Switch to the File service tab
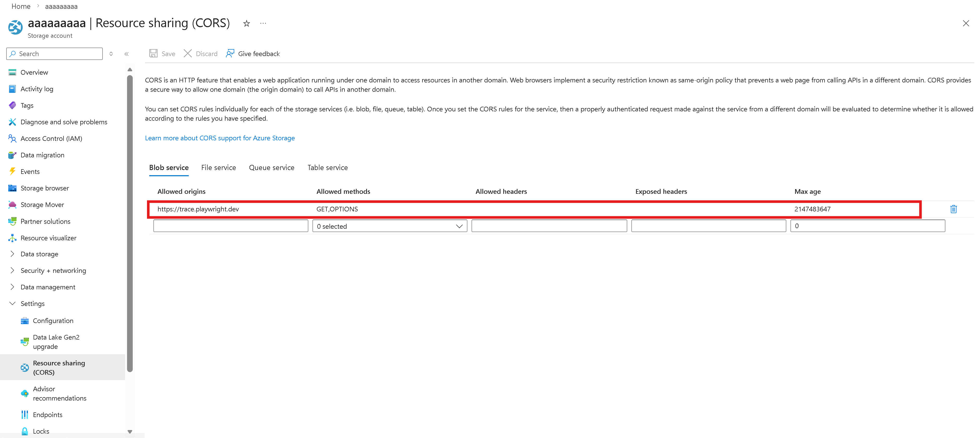980x438 pixels. [218, 167]
